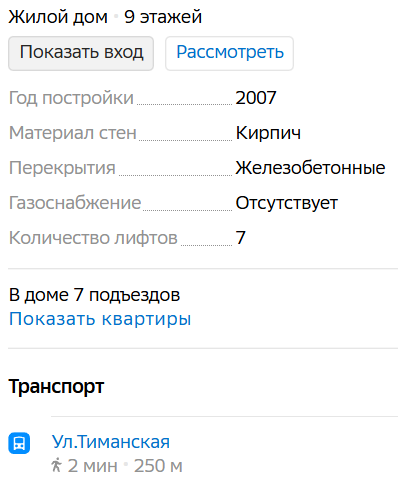Viewport: 398px width, 479px height.
Task: Click the Год постройки label
Action: click(71, 98)
